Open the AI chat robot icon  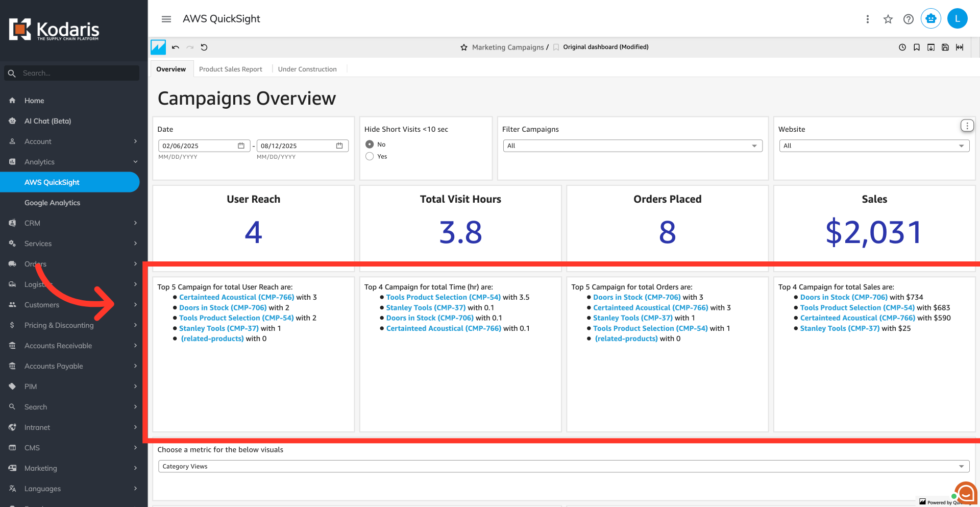click(x=931, y=19)
